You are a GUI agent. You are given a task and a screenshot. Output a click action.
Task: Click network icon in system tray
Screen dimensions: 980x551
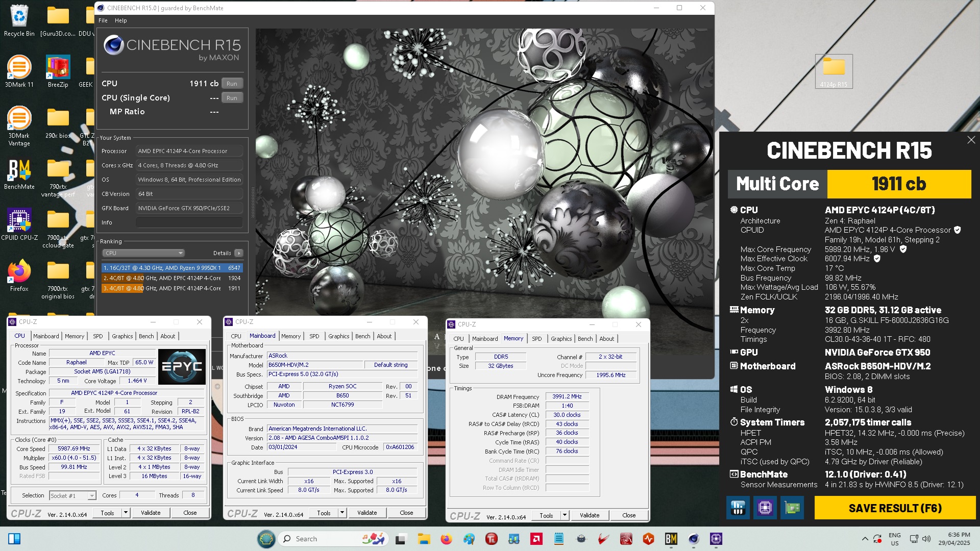(914, 539)
